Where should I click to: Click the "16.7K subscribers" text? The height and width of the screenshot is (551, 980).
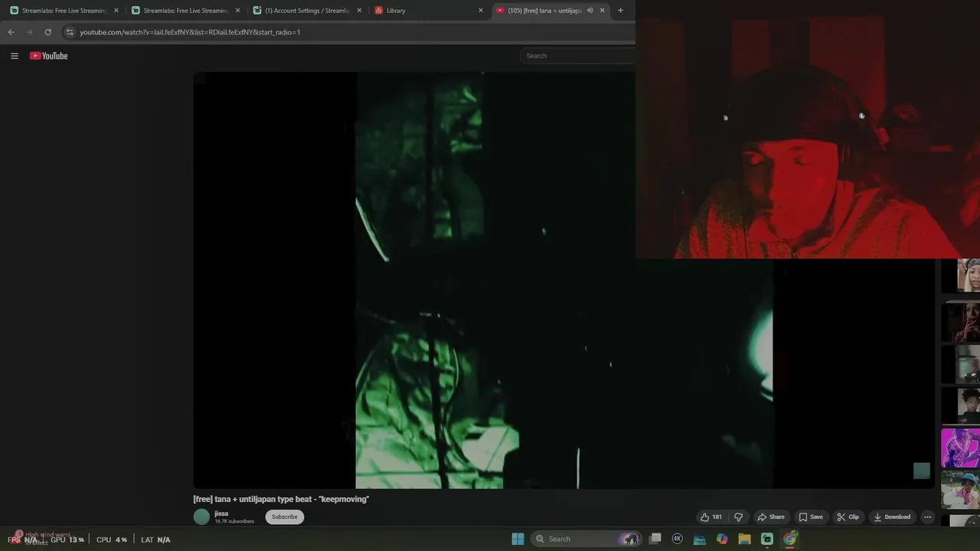click(x=234, y=521)
